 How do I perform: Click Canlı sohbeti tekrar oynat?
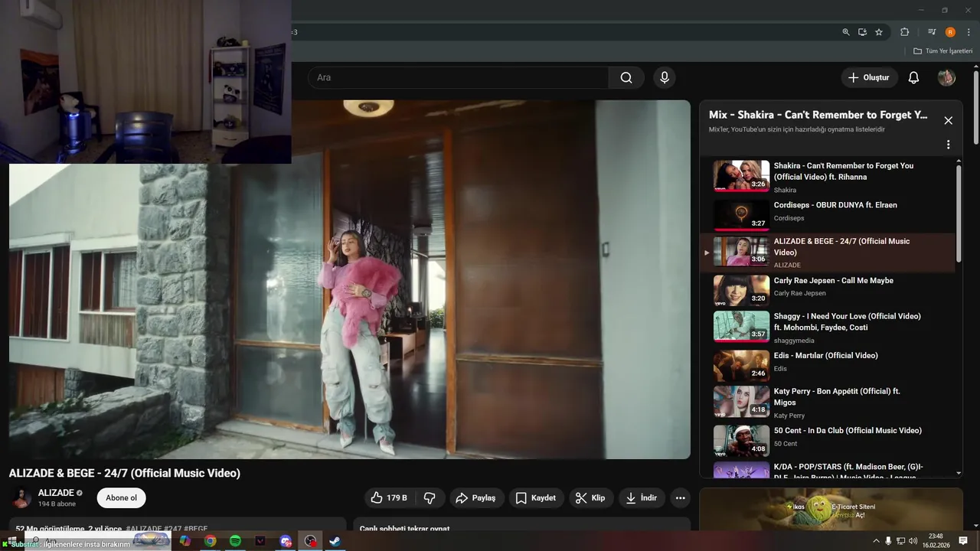tap(404, 529)
